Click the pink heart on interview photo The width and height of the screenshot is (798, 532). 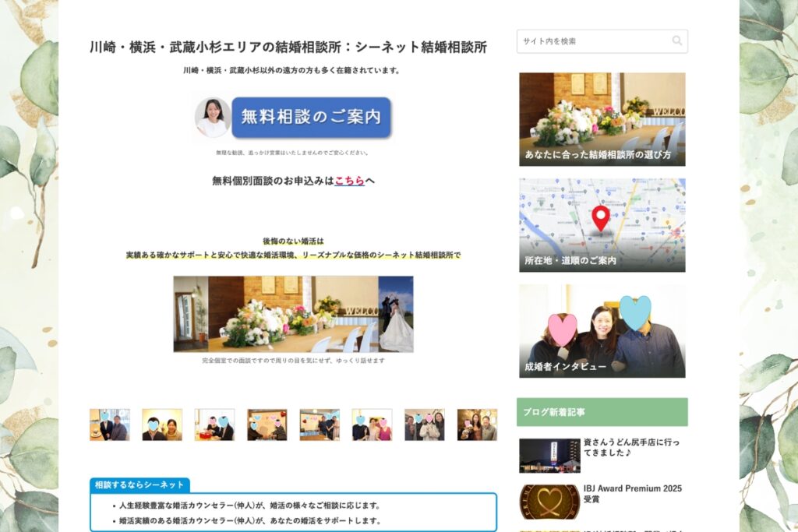tap(562, 329)
